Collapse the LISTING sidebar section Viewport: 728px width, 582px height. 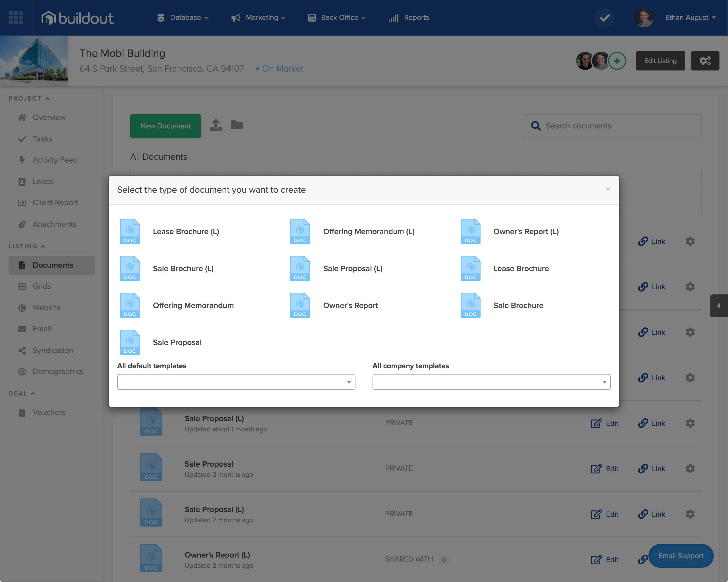click(27, 246)
